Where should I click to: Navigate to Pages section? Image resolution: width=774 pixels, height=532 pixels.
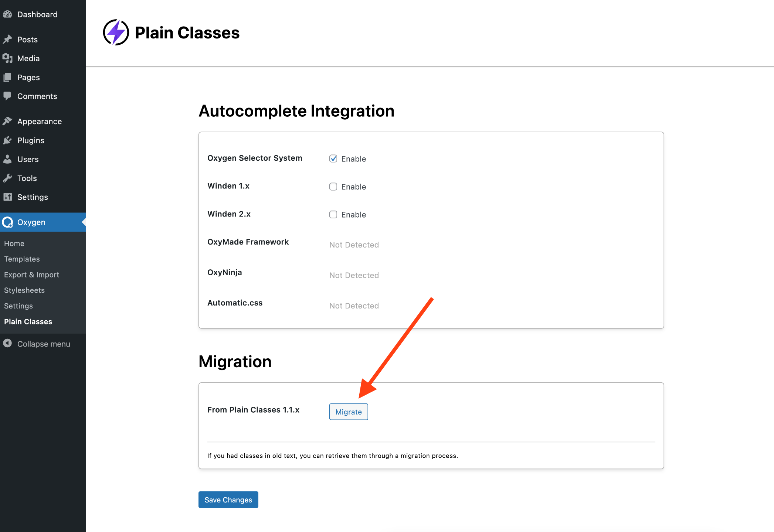(x=28, y=77)
